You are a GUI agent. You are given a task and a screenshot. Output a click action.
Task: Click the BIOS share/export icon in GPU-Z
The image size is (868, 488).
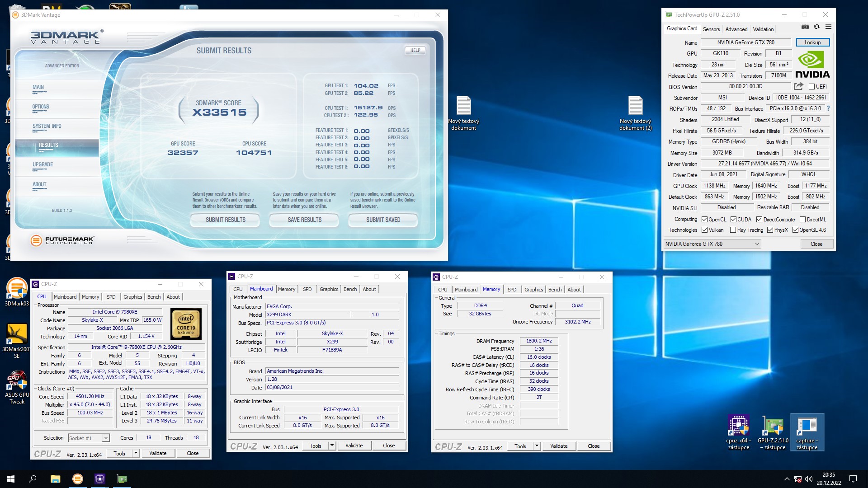pyautogui.click(x=798, y=86)
